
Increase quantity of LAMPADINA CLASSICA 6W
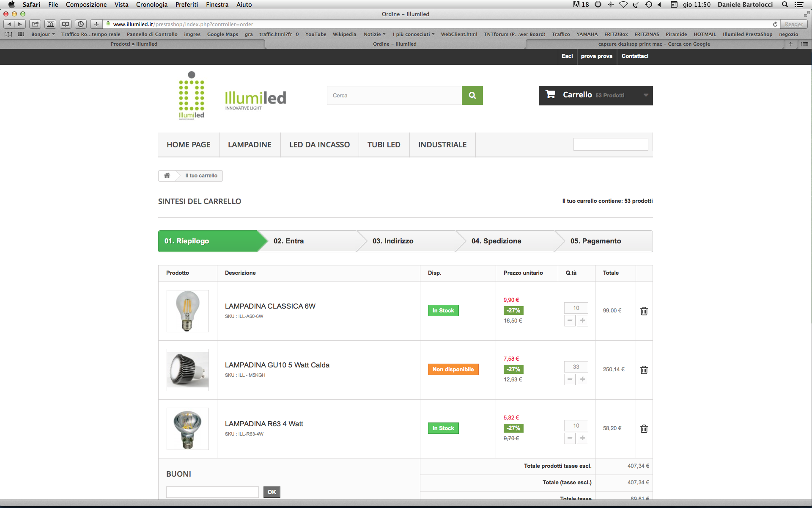click(x=582, y=320)
